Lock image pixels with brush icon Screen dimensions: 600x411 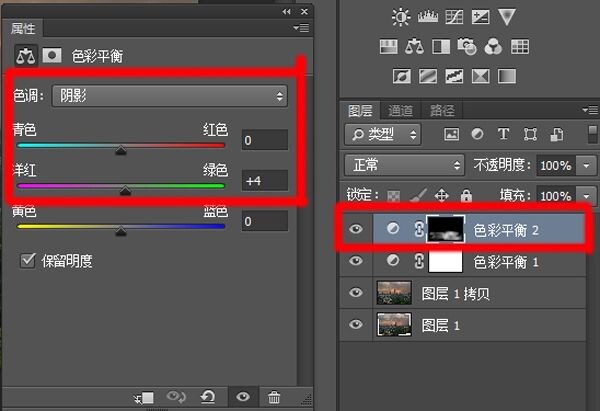click(x=418, y=195)
